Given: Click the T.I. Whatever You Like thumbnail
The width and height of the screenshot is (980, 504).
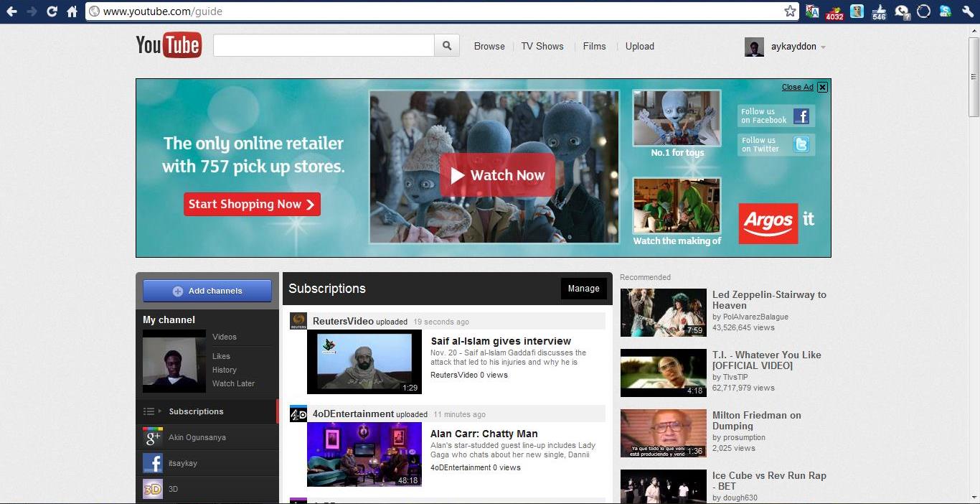Looking at the screenshot, I should pyautogui.click(x=664, y=373).
